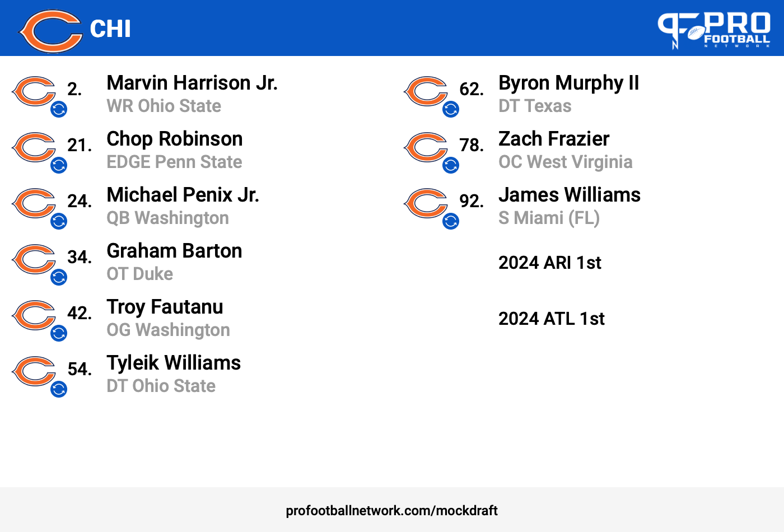Screen dimensions: 784x532
Task: Click the trade swap icon beside pick 92
Action: 451,221
